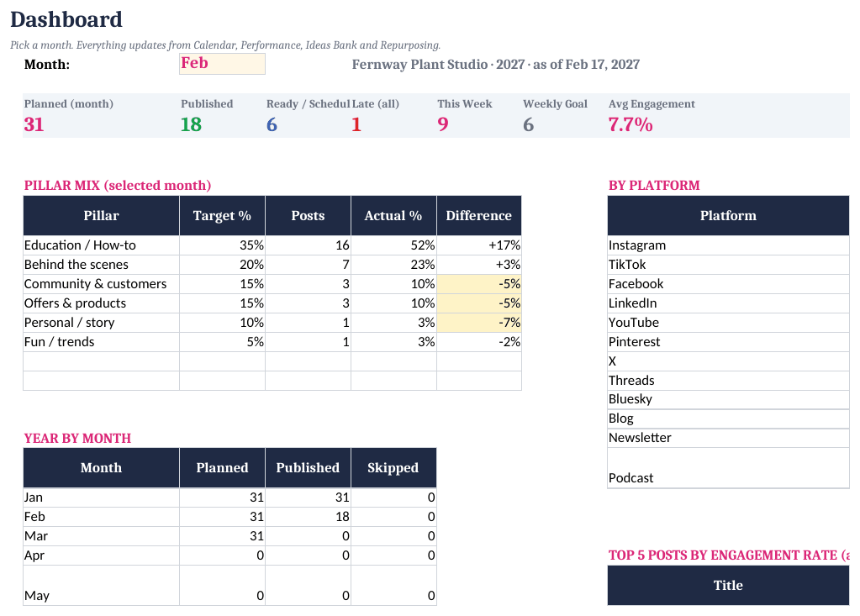The width and height of the screenshot is (860, 616).
Task: Click the Published KPI value 18
Action: pyautogui.click(x=191, y=124)
